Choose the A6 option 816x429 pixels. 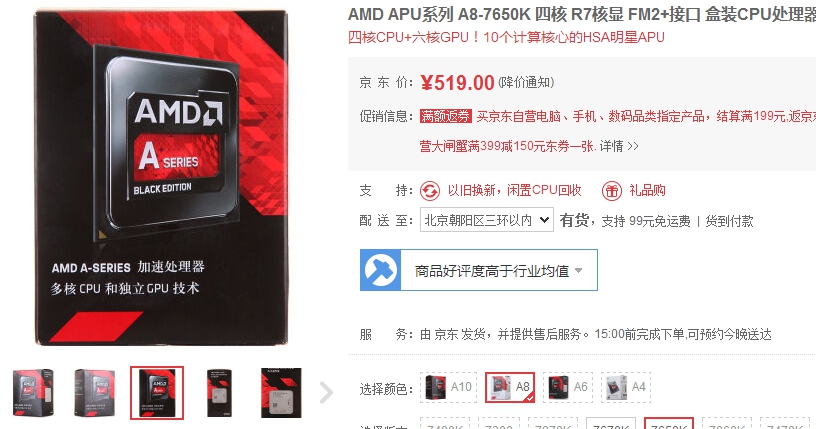[568, 387]
